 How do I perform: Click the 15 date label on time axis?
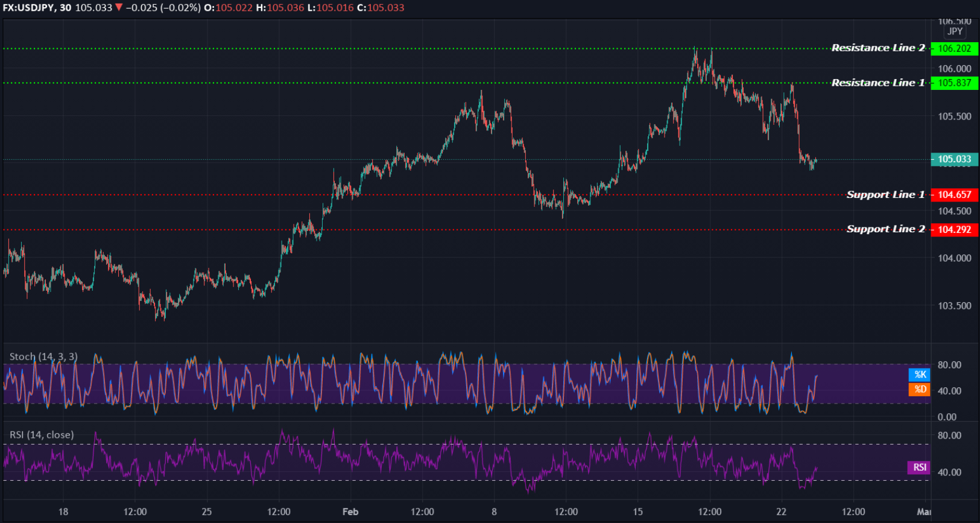(638, 512)
